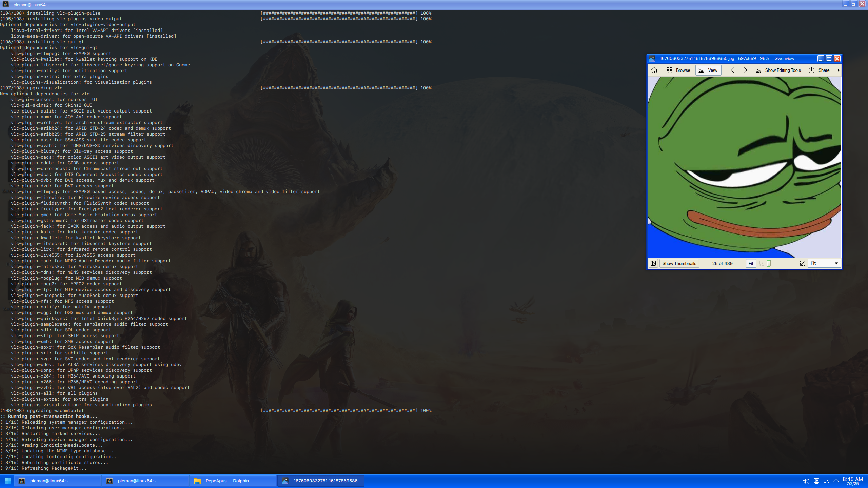Switch Gwenview to Browse mode
This screenshot has height=488, width=868.
678,70
